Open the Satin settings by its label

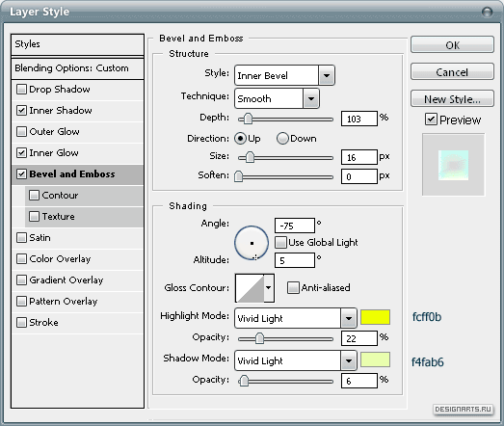(x=40, y=238)
